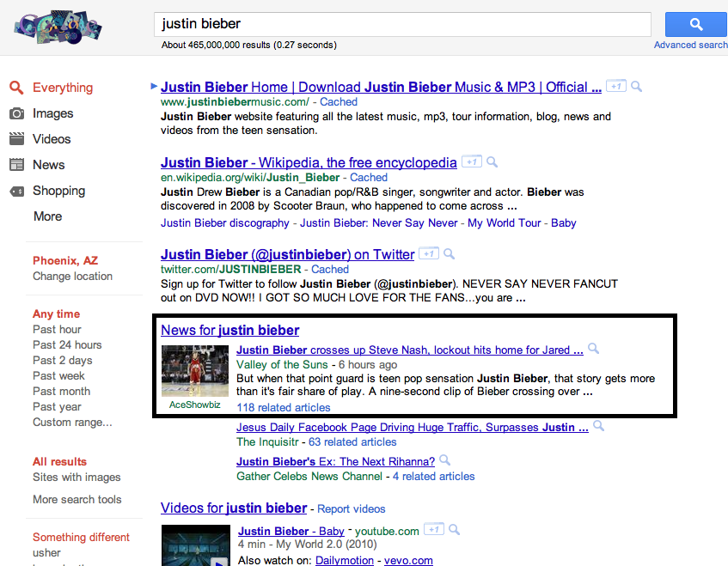
Task: Open preview magnifier beside Jesus Daily news result
Action: [x=599, y=426]
